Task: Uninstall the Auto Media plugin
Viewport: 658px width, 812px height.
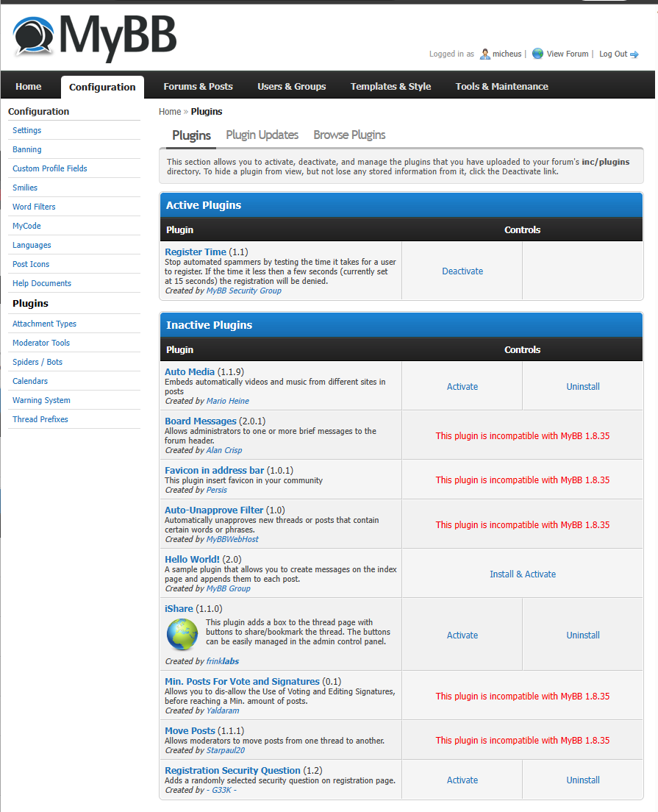Action: tap(583, 387)
